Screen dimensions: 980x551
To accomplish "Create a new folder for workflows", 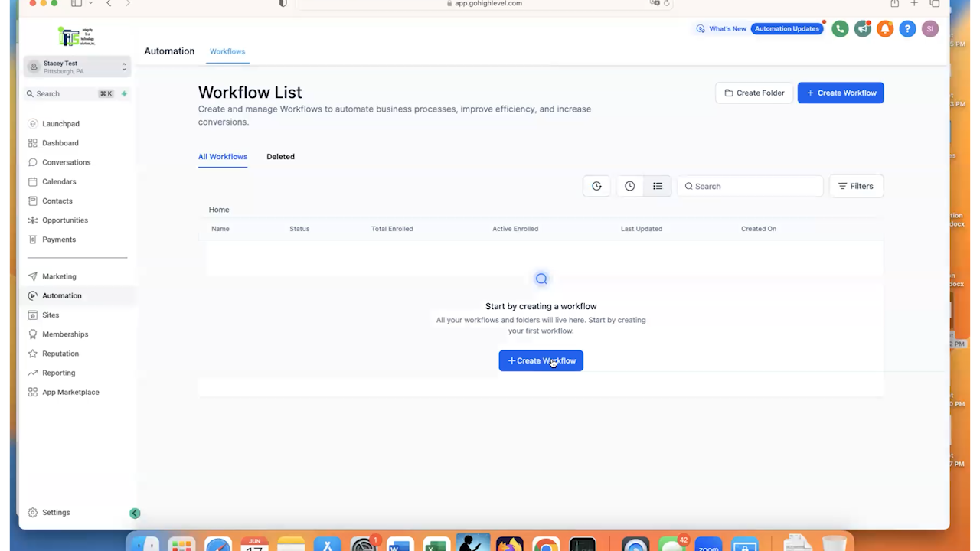I will pos(754,93).
